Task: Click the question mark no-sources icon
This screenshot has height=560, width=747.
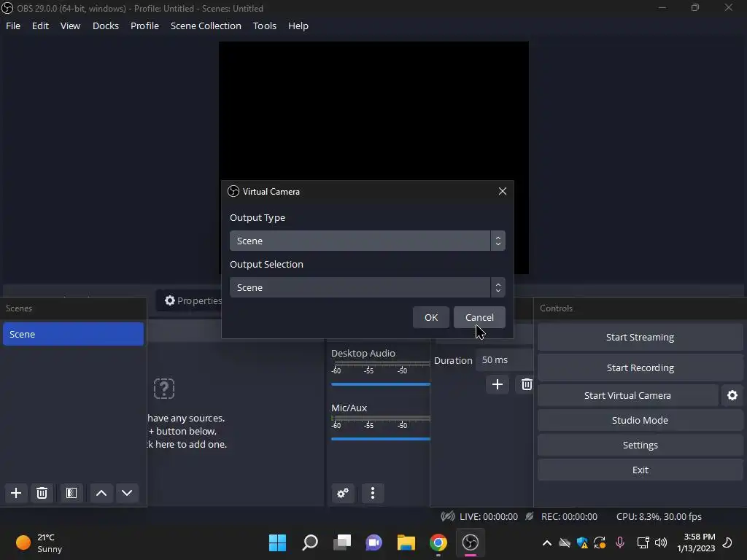Action: point(164,389)
